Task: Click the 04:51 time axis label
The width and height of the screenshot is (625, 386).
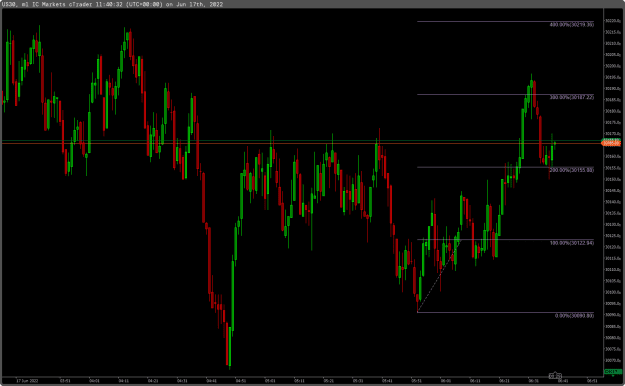Action: click(x=241, y=381)
